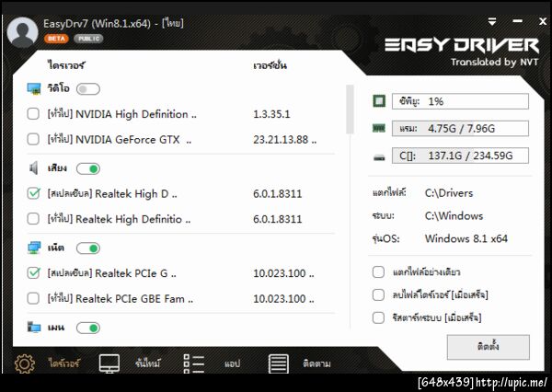Click the mainboard category icon
The image size is (552, 392).
pos(34,328)
